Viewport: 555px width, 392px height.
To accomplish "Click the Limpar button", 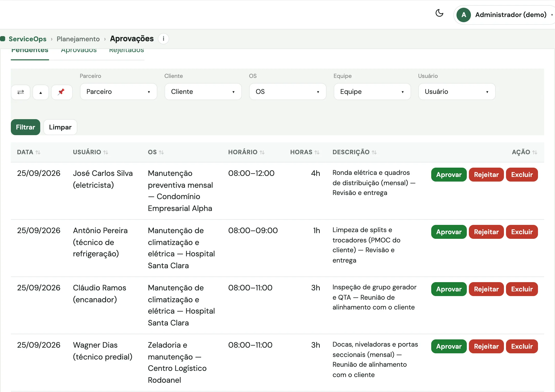I will click(x=60, y=127).
